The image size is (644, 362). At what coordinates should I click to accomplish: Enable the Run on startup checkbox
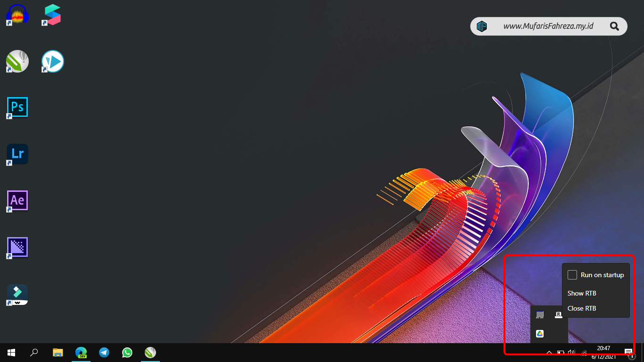(x=572, y=274)
